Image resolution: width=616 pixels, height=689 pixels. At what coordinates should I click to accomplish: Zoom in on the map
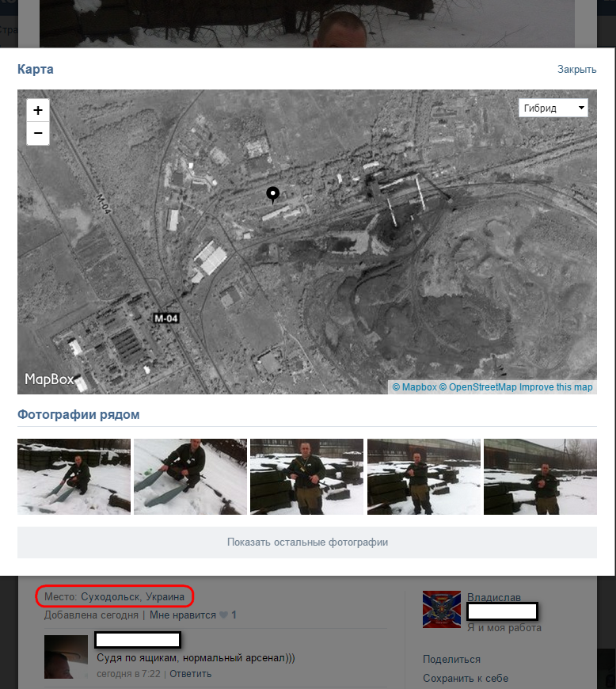coord(38,110)
